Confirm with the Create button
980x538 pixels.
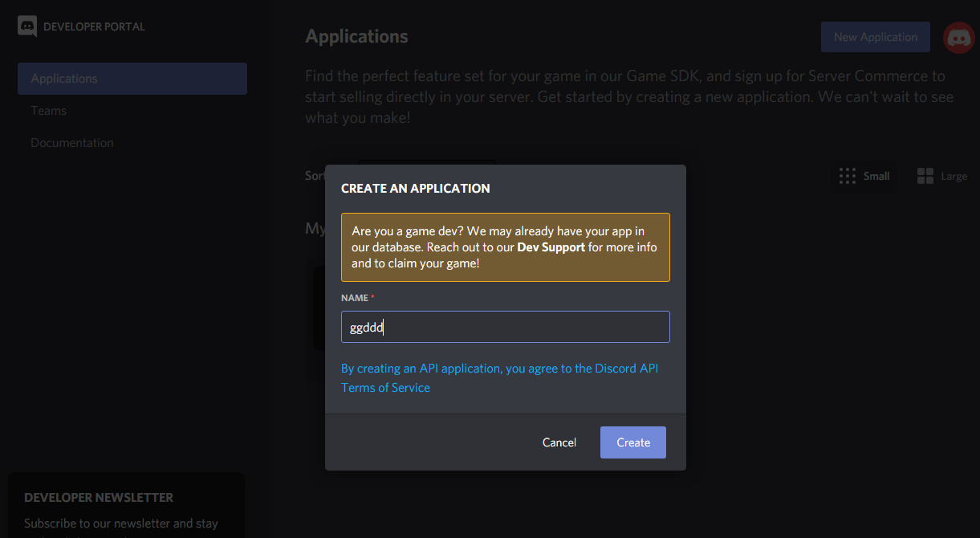[x=632, y=442]
